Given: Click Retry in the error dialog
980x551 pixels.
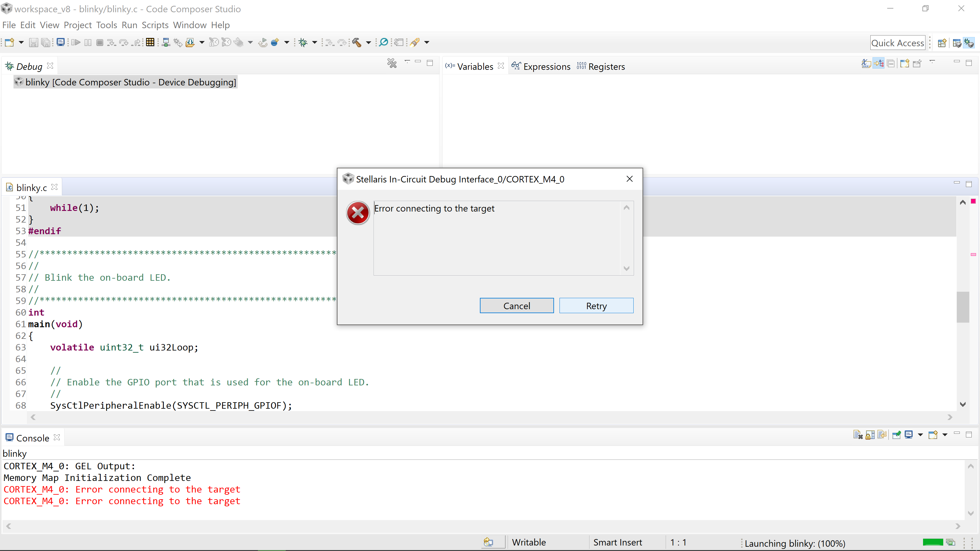Looking at the screenshot, I should click(596, 306).
